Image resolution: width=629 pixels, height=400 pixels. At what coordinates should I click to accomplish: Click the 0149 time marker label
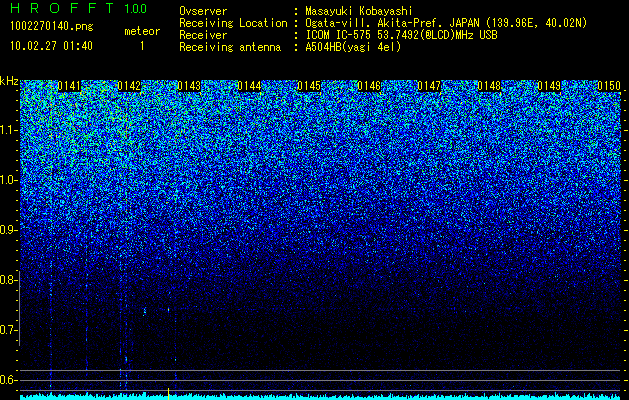pos(549,86)
